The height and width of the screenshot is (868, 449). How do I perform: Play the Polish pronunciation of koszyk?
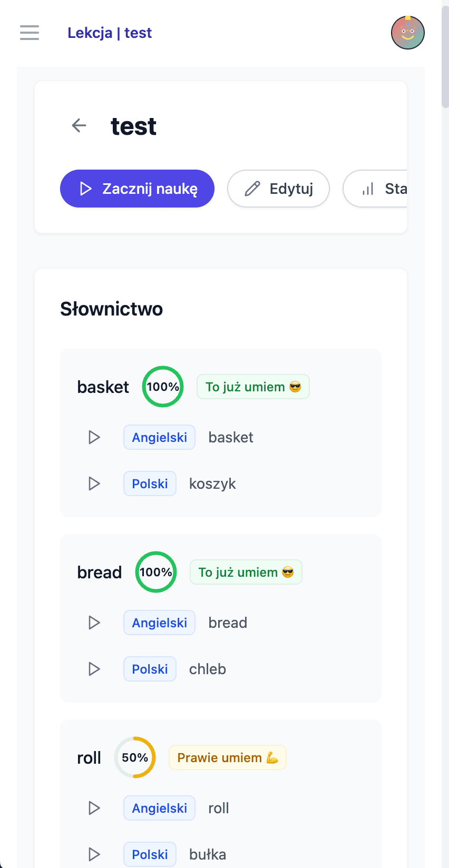[x=94, y=484]
